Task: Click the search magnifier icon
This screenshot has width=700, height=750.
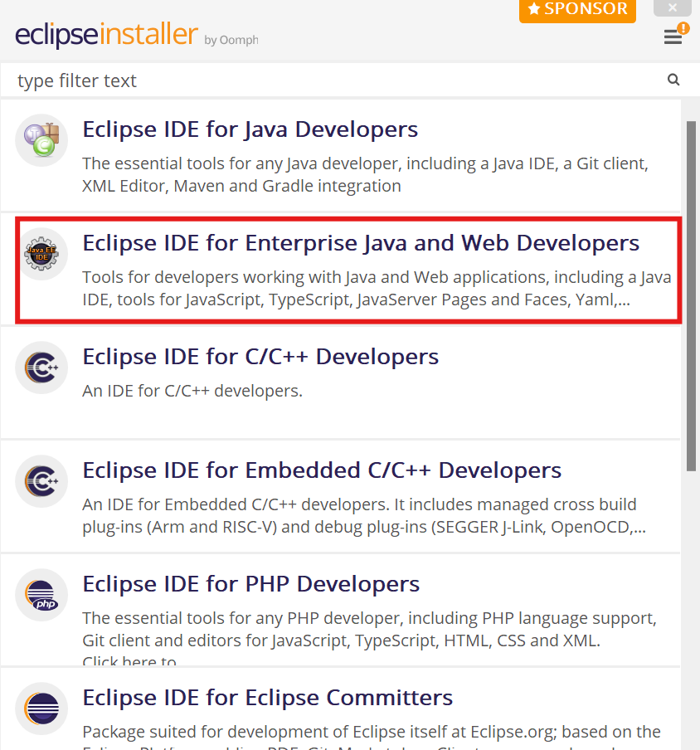Action: coord(673,80)
